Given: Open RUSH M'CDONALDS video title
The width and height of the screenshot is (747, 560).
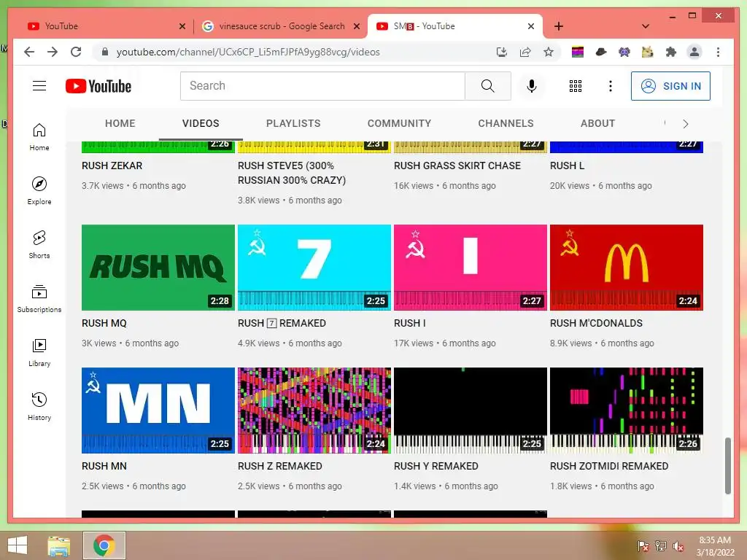Looking at the screenshot, I should coord(596,323).
